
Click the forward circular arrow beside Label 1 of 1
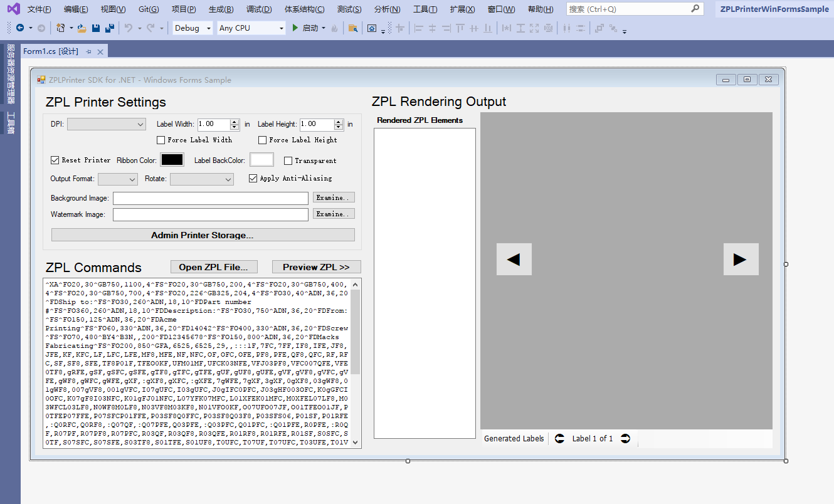[x=625, y=438]
